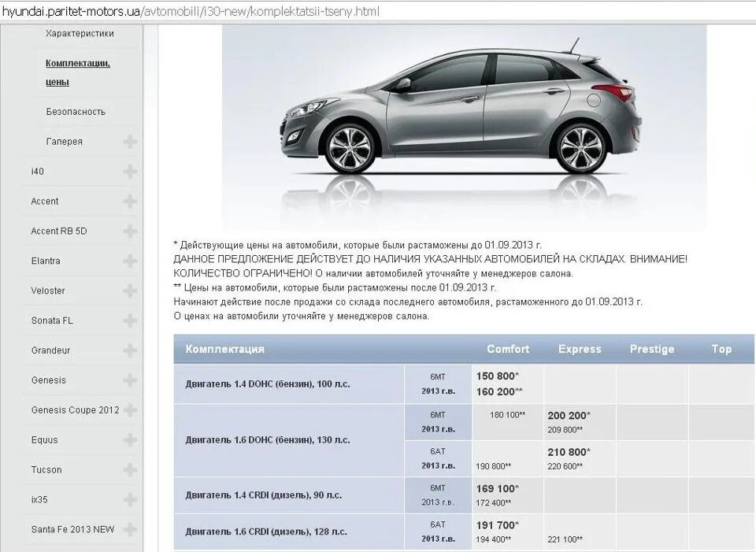Select the 1.4 CRDI дизель 90 л.с. row
756x552 pixels.
464,495
